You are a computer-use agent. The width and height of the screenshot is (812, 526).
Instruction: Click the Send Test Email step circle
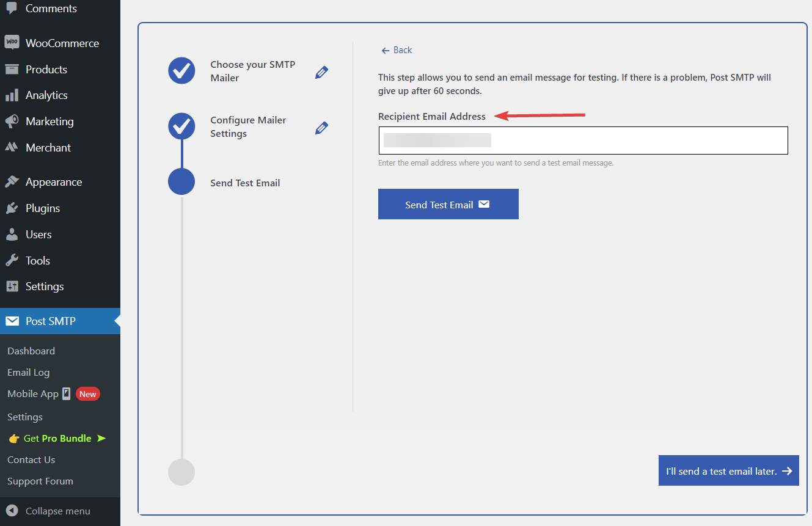(x=181, y=182)
